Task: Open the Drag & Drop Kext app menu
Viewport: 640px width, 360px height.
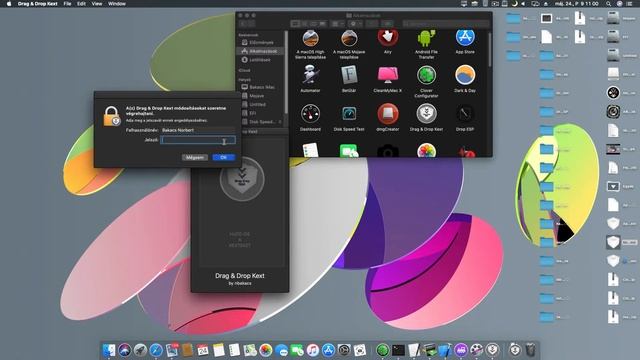Action: pos(38,4)
